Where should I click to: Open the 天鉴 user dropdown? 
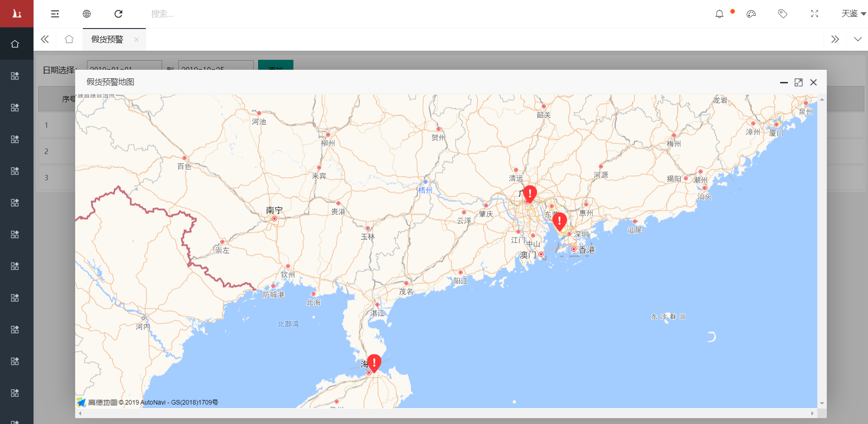click(x=853, y=14)
